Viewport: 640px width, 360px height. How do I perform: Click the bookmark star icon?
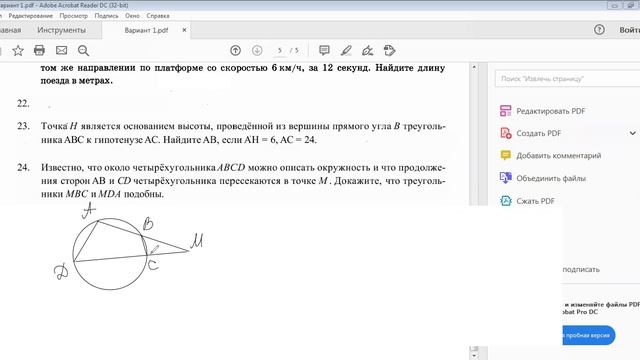pyautogui.click(x=18, y=51)
